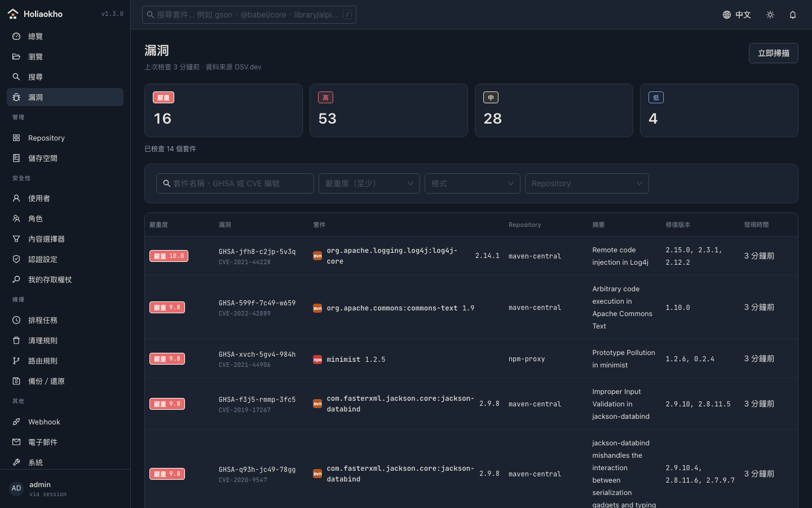Click the Repository grid icon in sidebar
Screen dimensions: 812x508
pyautogui.click(x=16, y=138)
